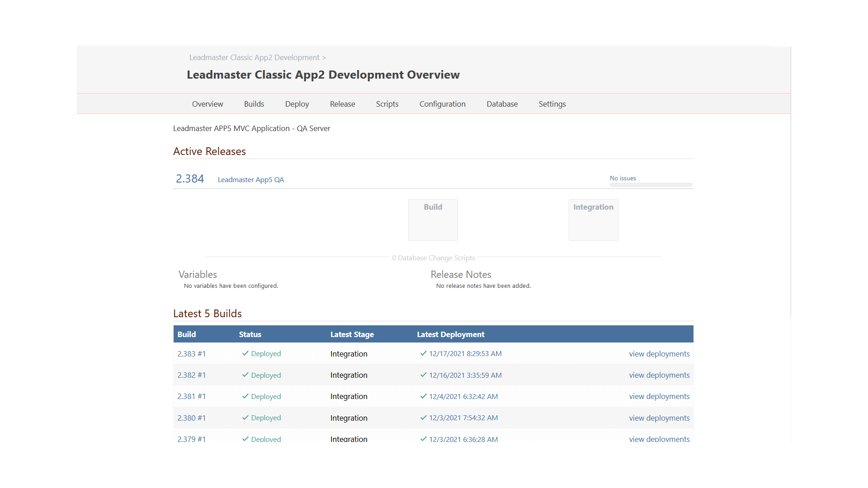Click the No issues link

[623, 178]
